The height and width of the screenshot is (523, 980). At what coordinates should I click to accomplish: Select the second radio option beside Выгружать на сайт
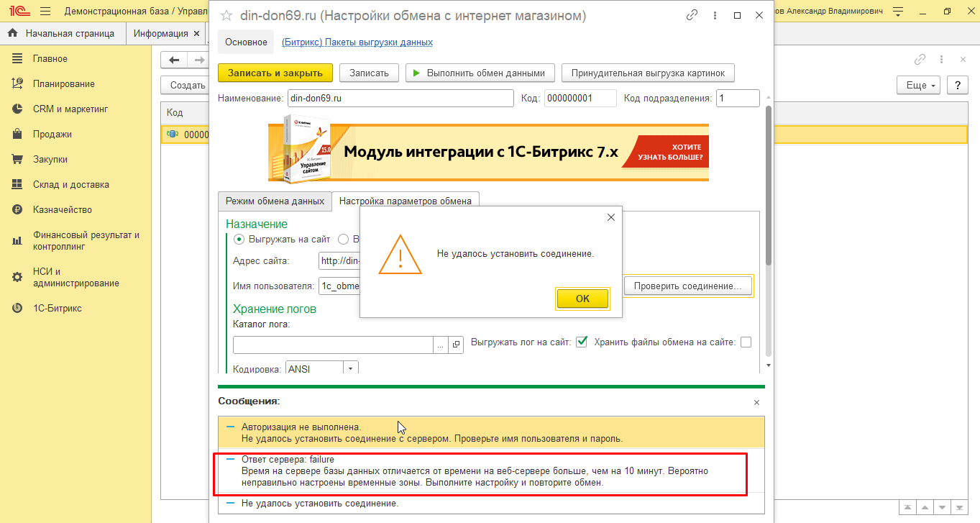point(343,240)
